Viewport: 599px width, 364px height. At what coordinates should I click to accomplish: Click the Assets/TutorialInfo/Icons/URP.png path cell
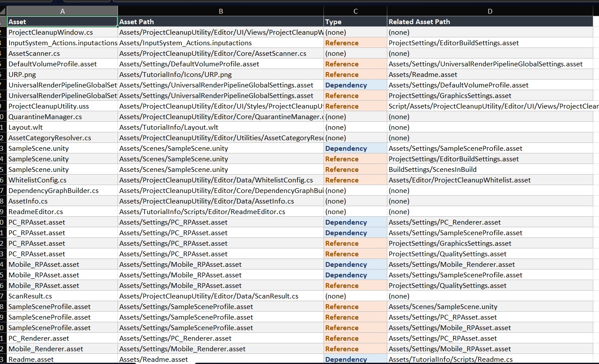click(221, 74)
